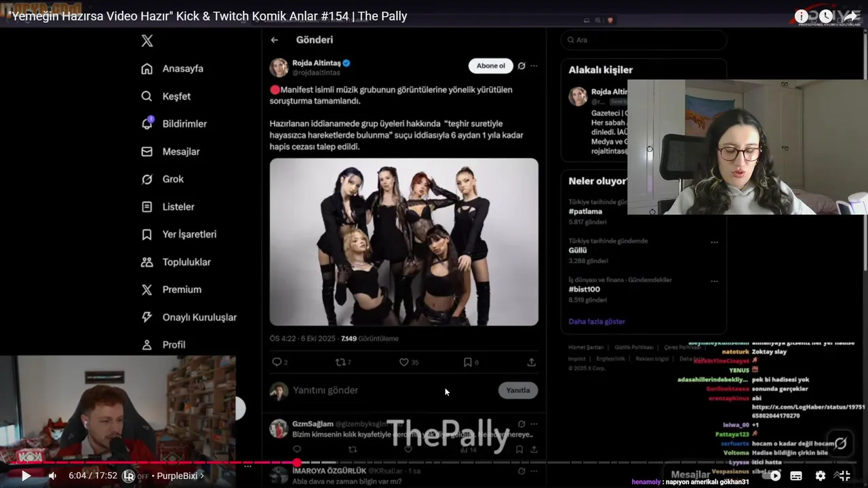This screenshot has width=868, height=488.
Task: Toggle the autoplay switch in the player
Action: (772, 476)
